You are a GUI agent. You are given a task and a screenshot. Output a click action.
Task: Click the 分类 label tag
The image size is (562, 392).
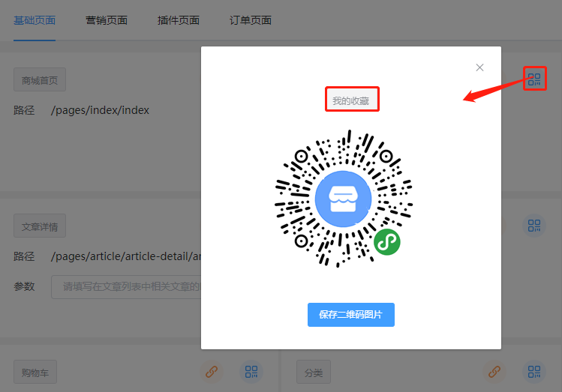pyautogui.click(x=314, y=372)
